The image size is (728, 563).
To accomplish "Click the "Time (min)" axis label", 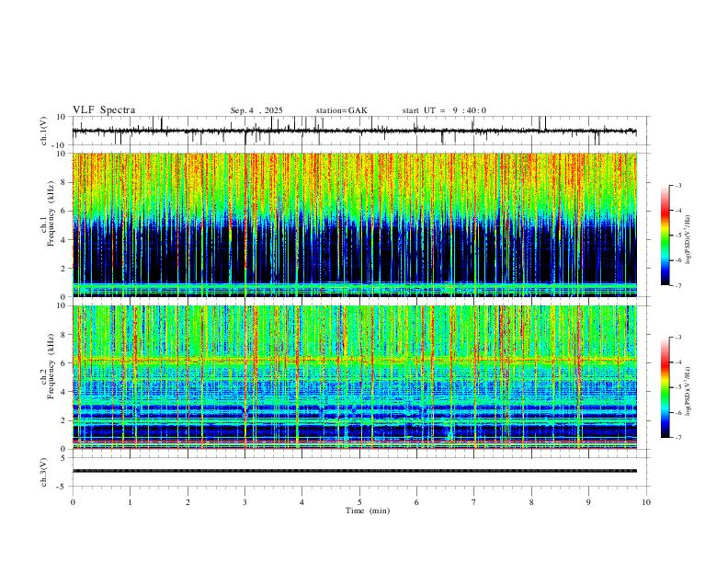I will 368,511.
